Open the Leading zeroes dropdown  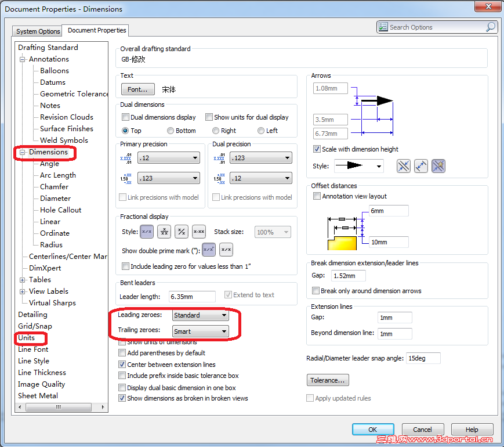tap(201, 315)
